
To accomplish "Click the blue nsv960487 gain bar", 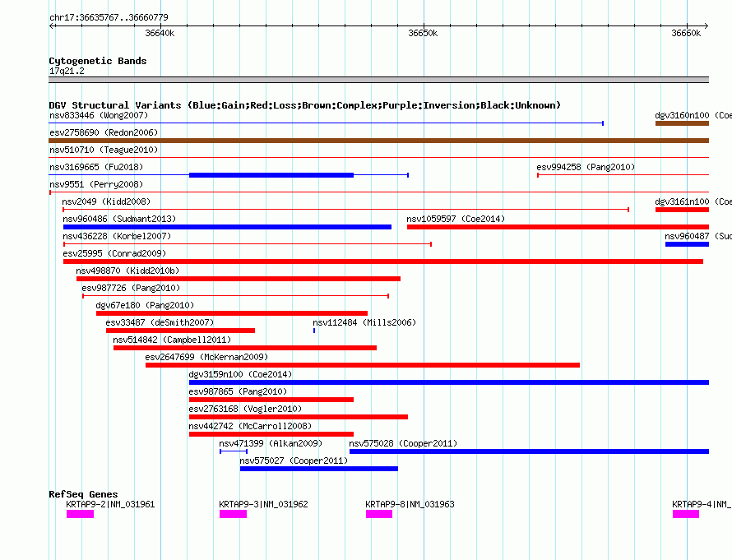I will (x=688, y=244).
